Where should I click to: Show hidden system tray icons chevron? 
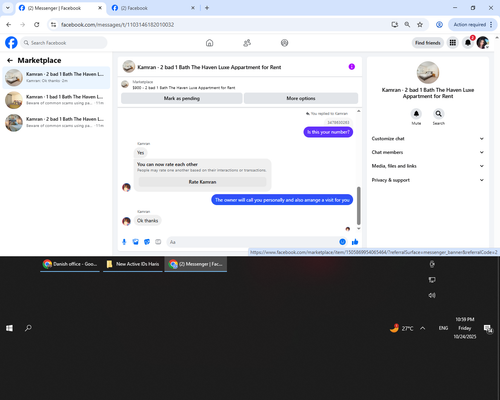(x=423, y=328)
